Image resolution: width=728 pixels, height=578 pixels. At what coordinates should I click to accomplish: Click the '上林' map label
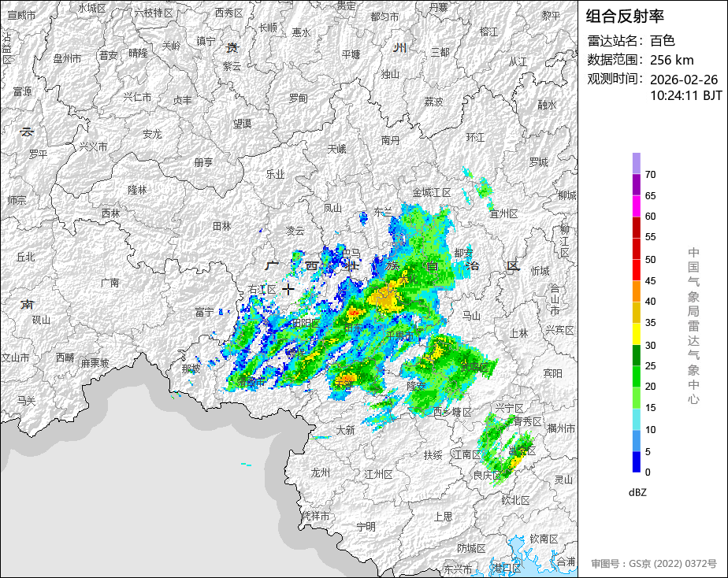518,333
